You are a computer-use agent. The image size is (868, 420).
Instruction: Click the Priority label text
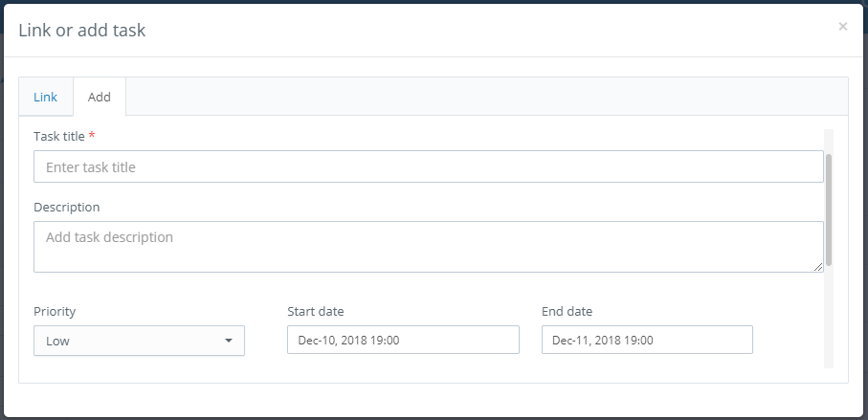tap(55, 312)
